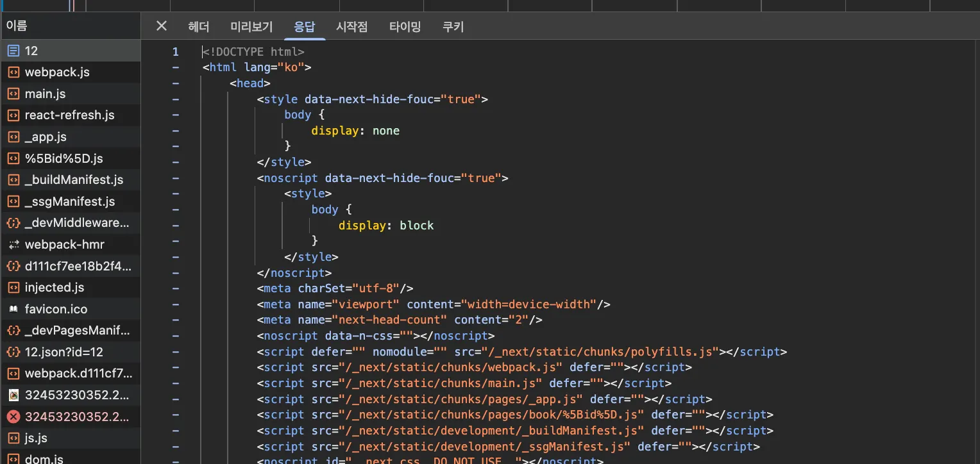
Task: Select the injected.js request
Action: point(70,287)
